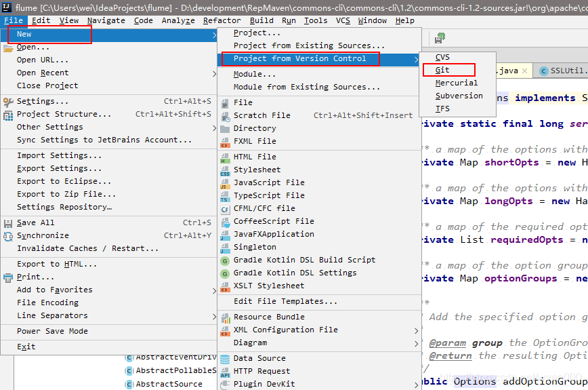This screenshot has width=588, height=390.
Task: Click the JavaFXApplication icon
Action: [225, 235]
